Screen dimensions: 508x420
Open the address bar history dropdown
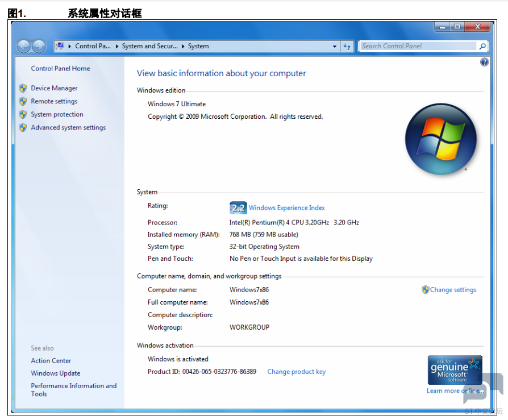coord(335,47)
